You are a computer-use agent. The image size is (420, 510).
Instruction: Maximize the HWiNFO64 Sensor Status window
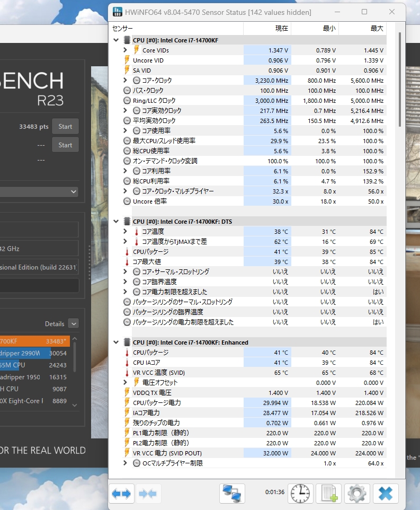pyautogui.click(x=364, y=12)
